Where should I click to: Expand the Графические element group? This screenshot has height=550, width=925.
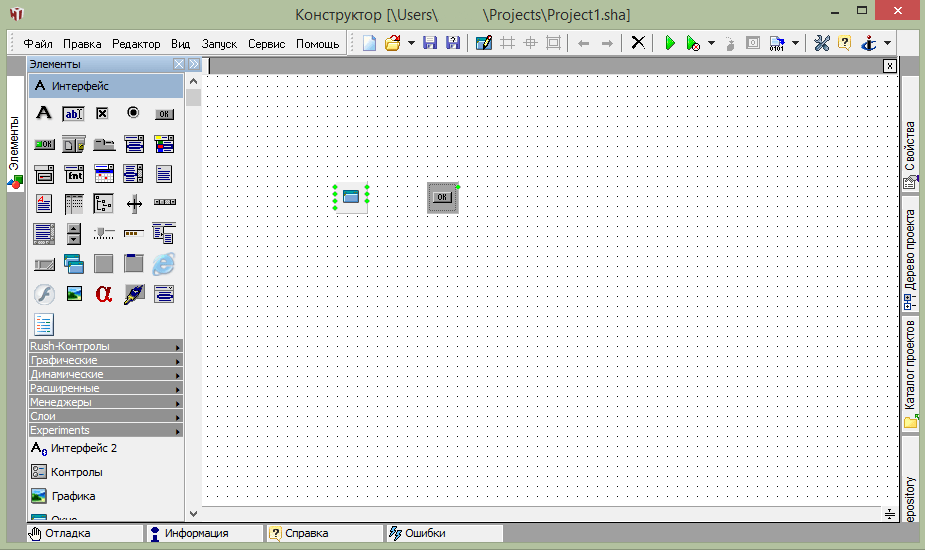105,360
